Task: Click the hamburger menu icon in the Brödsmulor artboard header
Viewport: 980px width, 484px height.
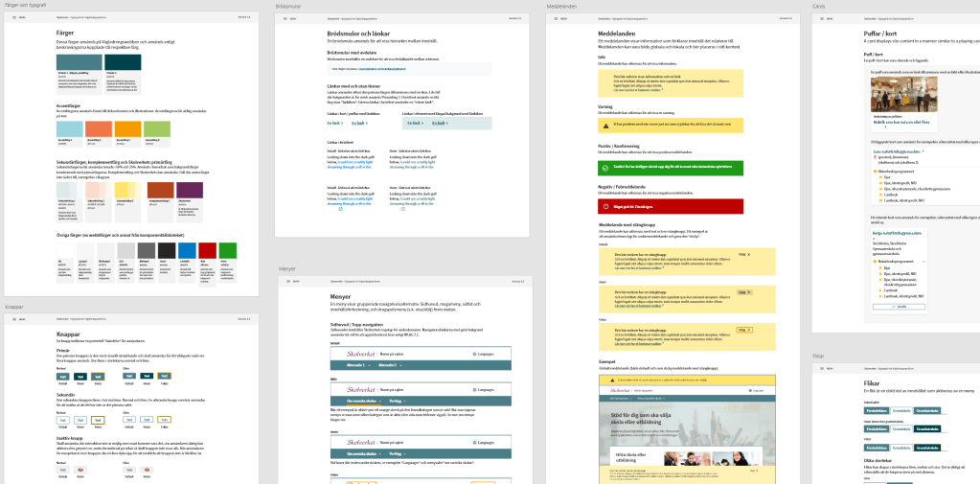Action: click(283, 17)
